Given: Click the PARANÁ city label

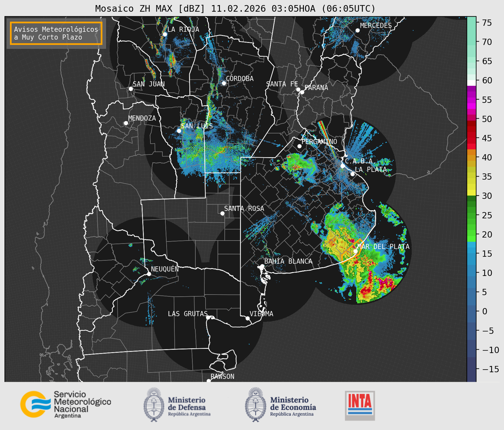Looking at the screenshot, I should coord(316,88).
